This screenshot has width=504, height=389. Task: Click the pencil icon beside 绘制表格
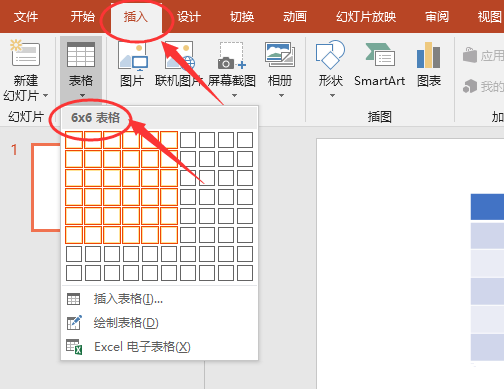pyautogui.click(x=74, y=323)
